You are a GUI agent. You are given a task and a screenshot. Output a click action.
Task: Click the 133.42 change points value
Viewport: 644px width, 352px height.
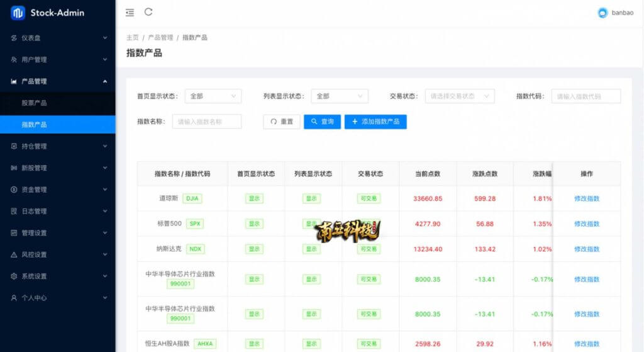pyautogui.click(x=485, y=249)
